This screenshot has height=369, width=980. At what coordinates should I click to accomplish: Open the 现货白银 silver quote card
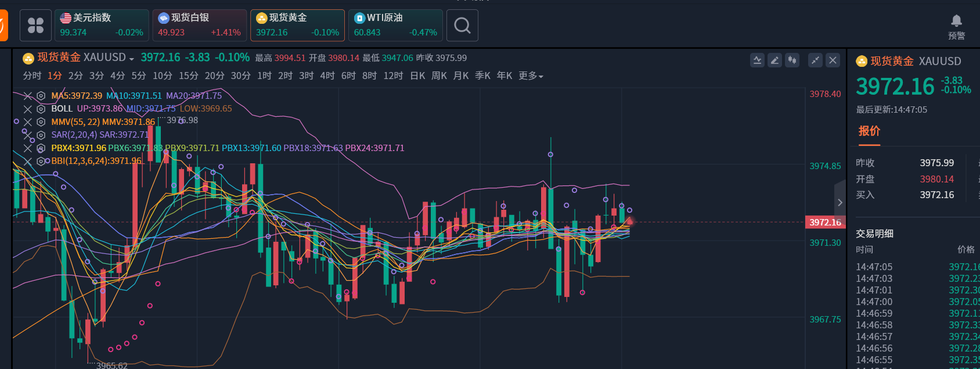click(199, 26)
